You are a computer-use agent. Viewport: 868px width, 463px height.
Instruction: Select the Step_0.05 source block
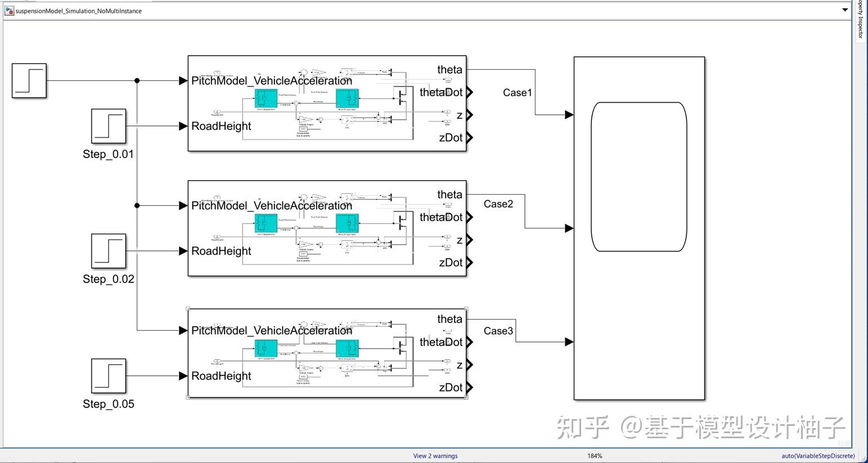pyautogui.click(x=107, y=376)
